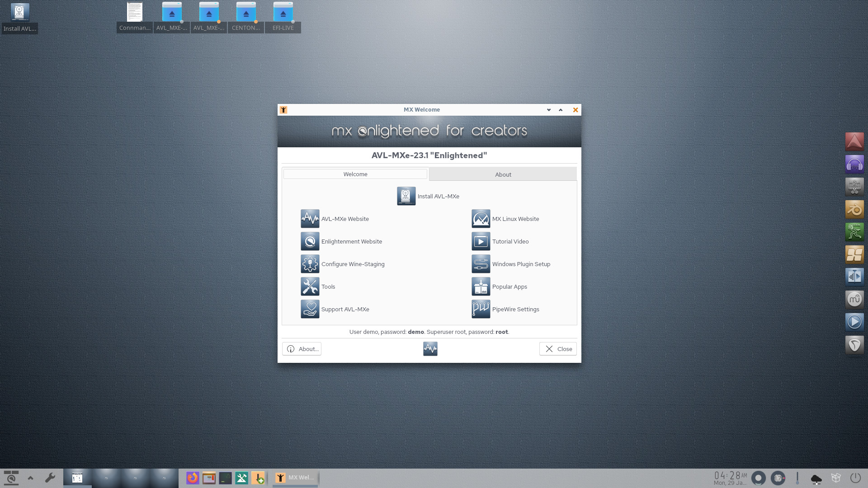The height and width of the screenshot is (488, 868).
Task: Open the package updater box icon
Action: click(836, 478)
